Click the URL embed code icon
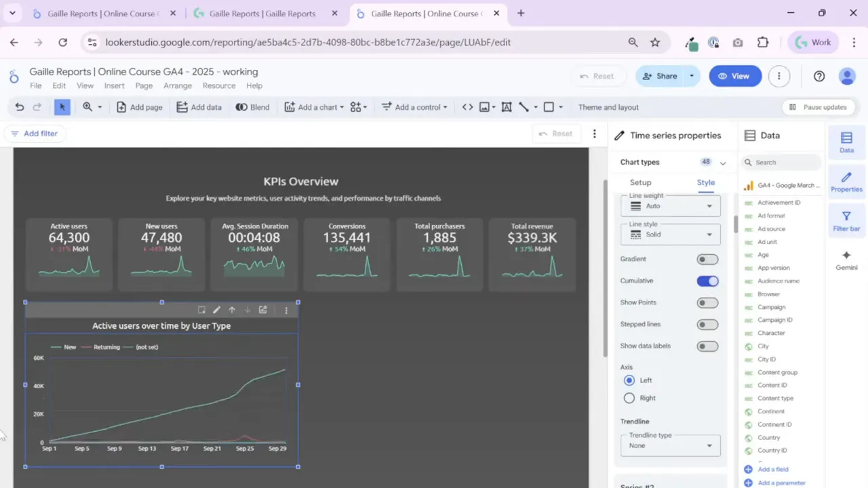This screenshot has width=868, height=488. [x=467, y=107]
